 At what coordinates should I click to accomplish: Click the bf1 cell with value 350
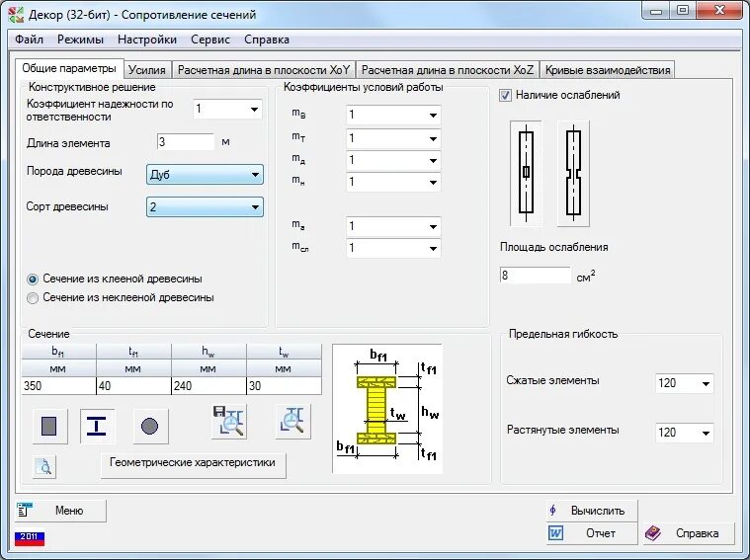pos(59,386)
